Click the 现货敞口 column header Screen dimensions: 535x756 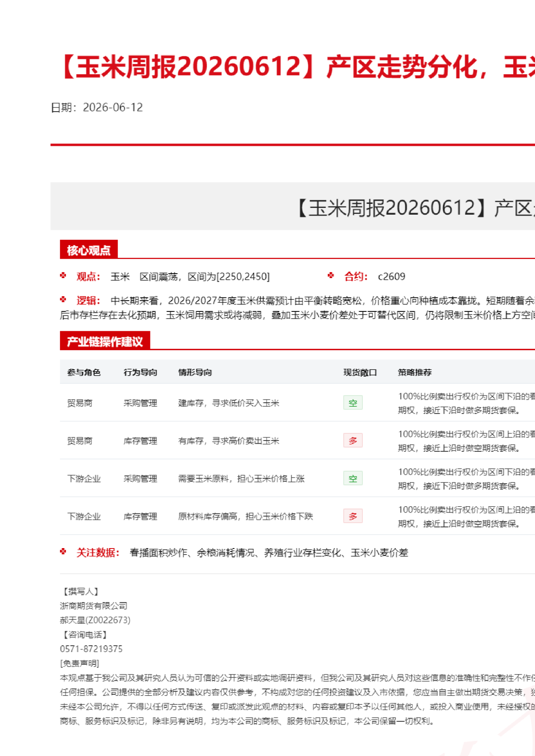(360, 373)
